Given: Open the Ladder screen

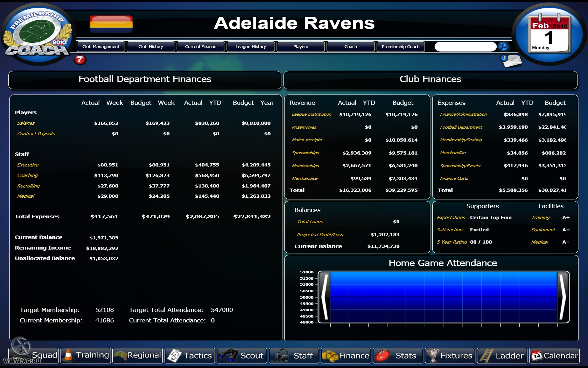Looking at the screenshot, I should 502,355.
